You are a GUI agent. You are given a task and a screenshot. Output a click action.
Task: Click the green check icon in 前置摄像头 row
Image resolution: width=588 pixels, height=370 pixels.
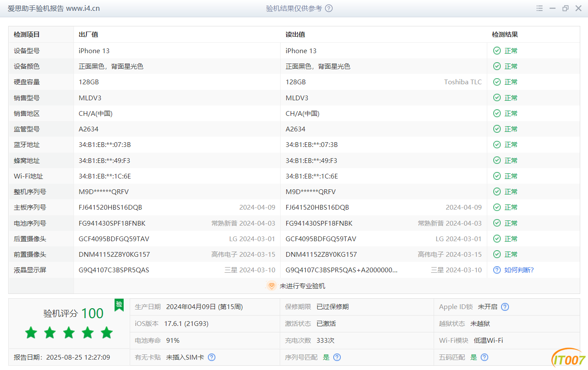point(497,254)
